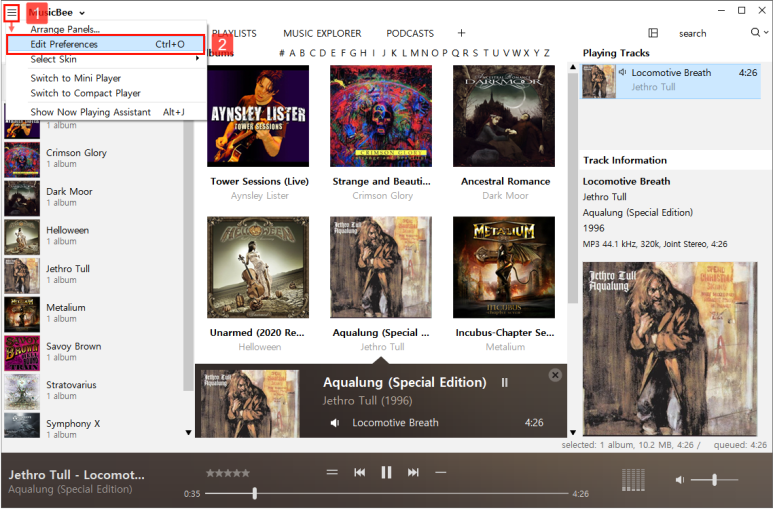This screenshot has width=773, height=509.
Task: Click album grid vertical scrollbar thumb
Action: coord(573,187)
